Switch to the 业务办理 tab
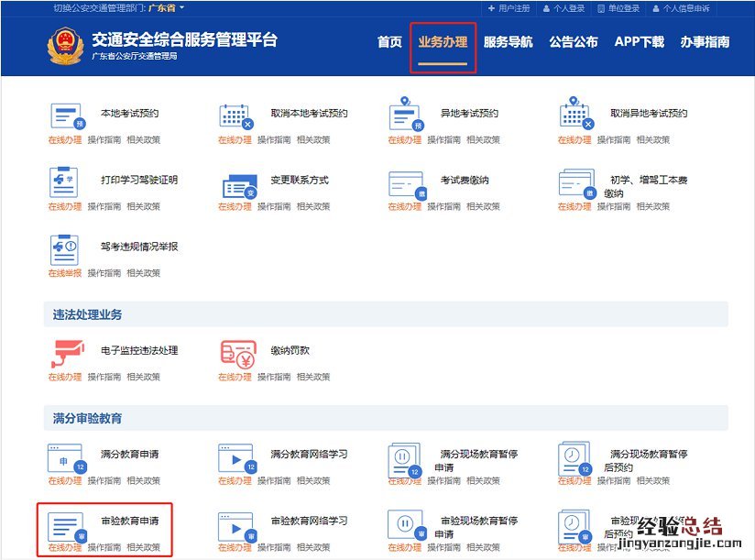This screenshot has height=560, width=755. click(x=443, y=42)
